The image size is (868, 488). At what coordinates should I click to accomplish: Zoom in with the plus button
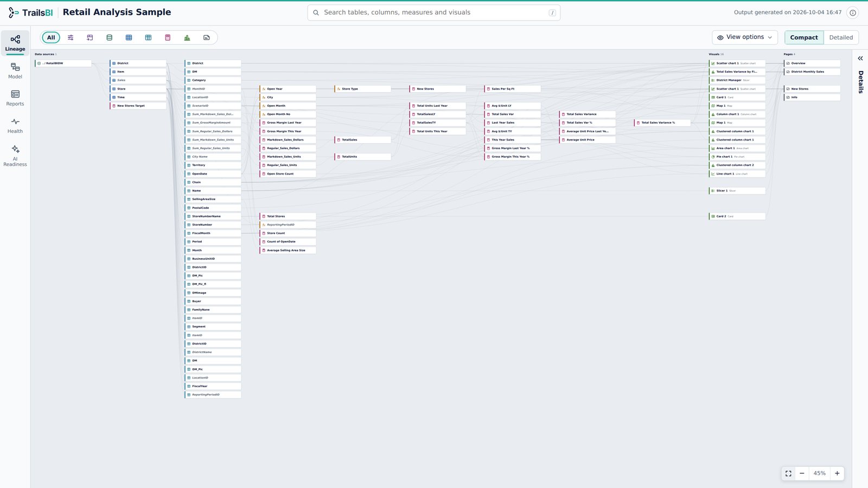(x=837, y=473)
